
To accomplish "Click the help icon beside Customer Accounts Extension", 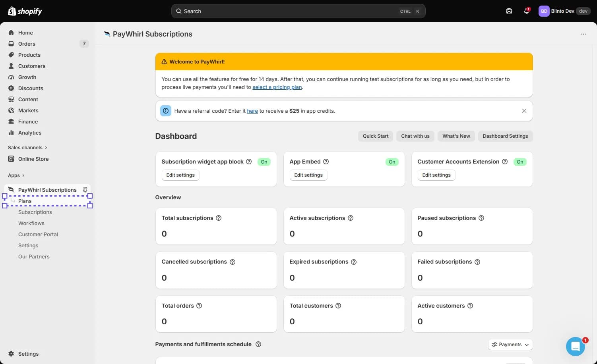I will click(x=505, y=162).
